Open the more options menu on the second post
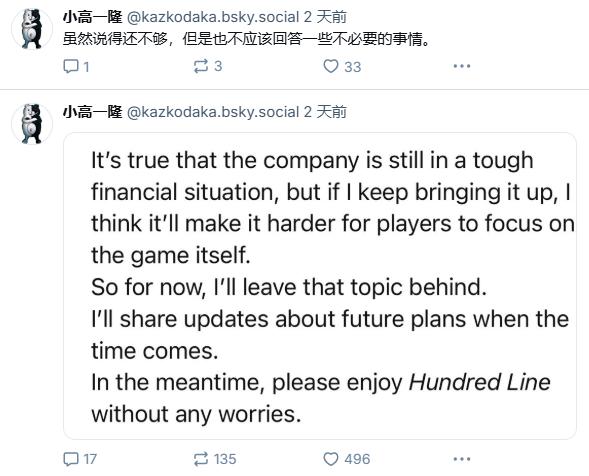Viewport: 589px width, 476px height. point(462,459)
